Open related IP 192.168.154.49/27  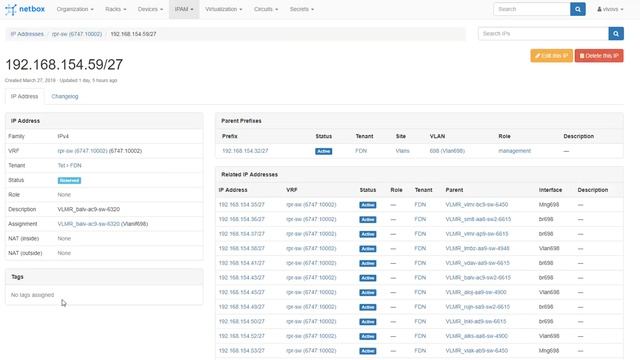pyautogui.click(x=242, y=307)
